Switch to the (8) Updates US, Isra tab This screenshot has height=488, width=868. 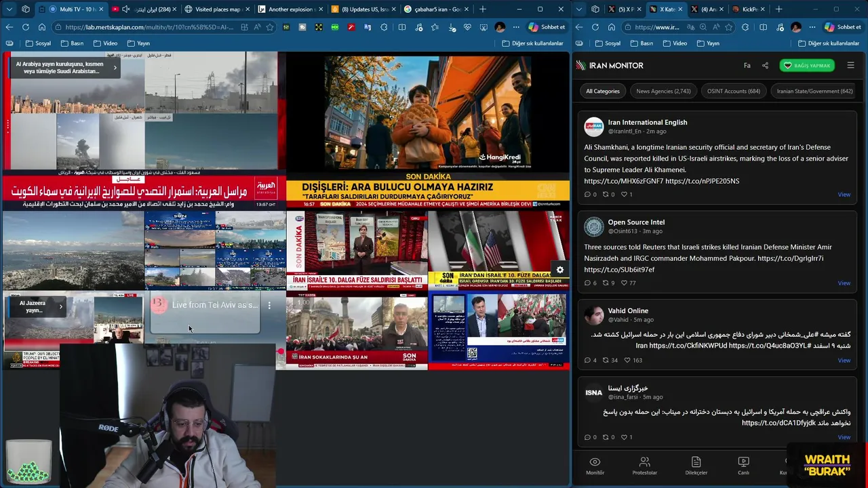tap(364, 9)
